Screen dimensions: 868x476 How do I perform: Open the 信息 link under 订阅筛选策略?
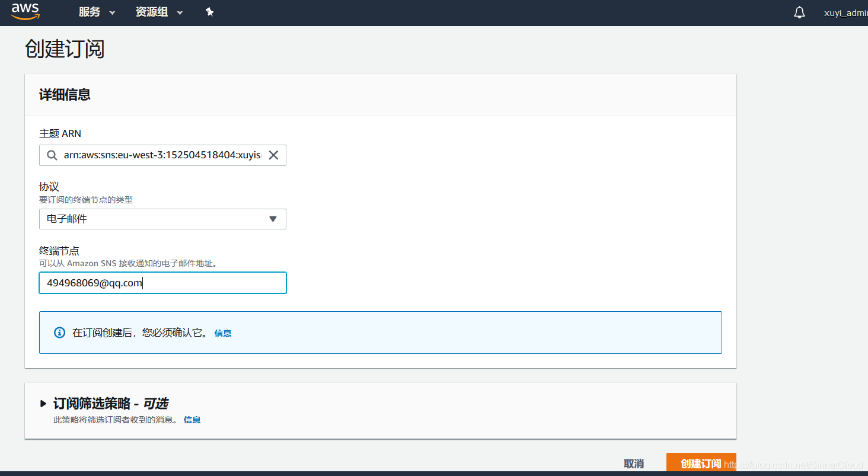[192, 420]
